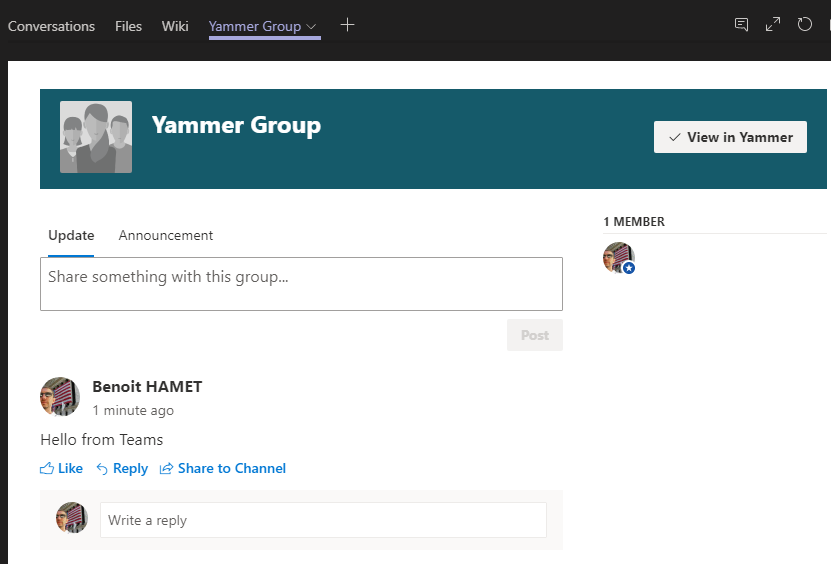Image resolution: width=831 pixels, height=564 pixels.
Task: Click into the Write a reply field
Action: pyautogui.click(x=323, y=520)
